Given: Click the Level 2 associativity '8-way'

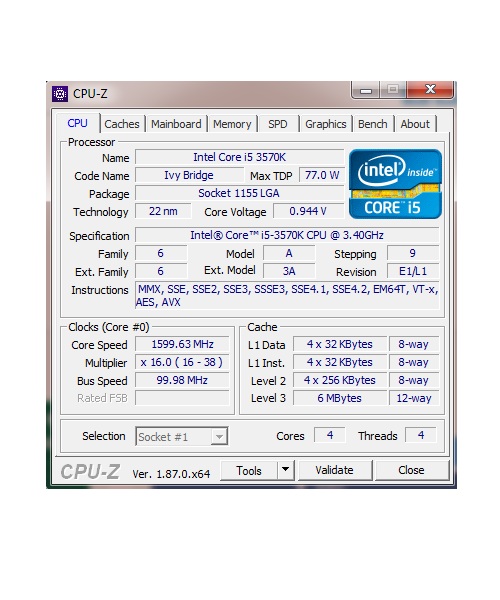Looking at the screenshot, I should click(414, 380).
